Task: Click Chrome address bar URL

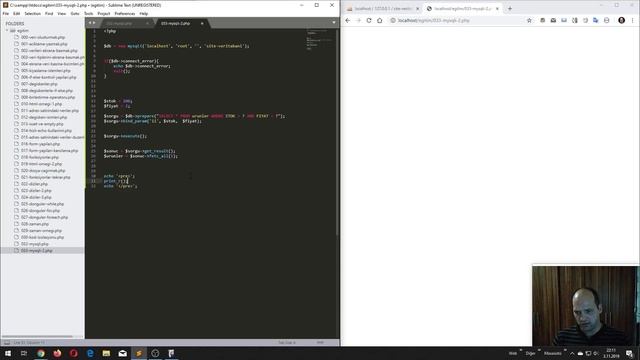Action: click(x=433, y=20)
